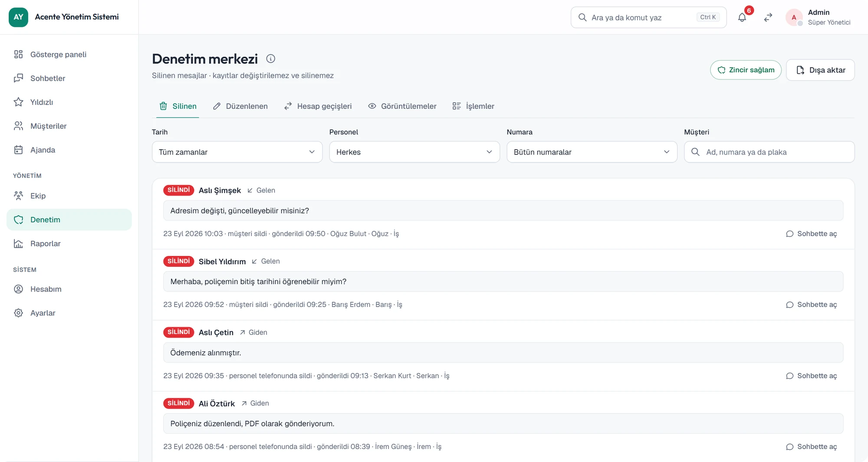The width and height of the screenshot is (868, 462).
Task: Click the search magnifier in the top bar
Action: 582,17
